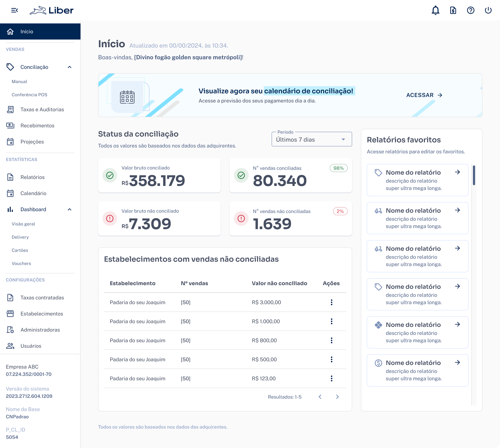500x448 pixels.
Task: Collapse the Dashboard submenu chevron
Action: (69, 210)
